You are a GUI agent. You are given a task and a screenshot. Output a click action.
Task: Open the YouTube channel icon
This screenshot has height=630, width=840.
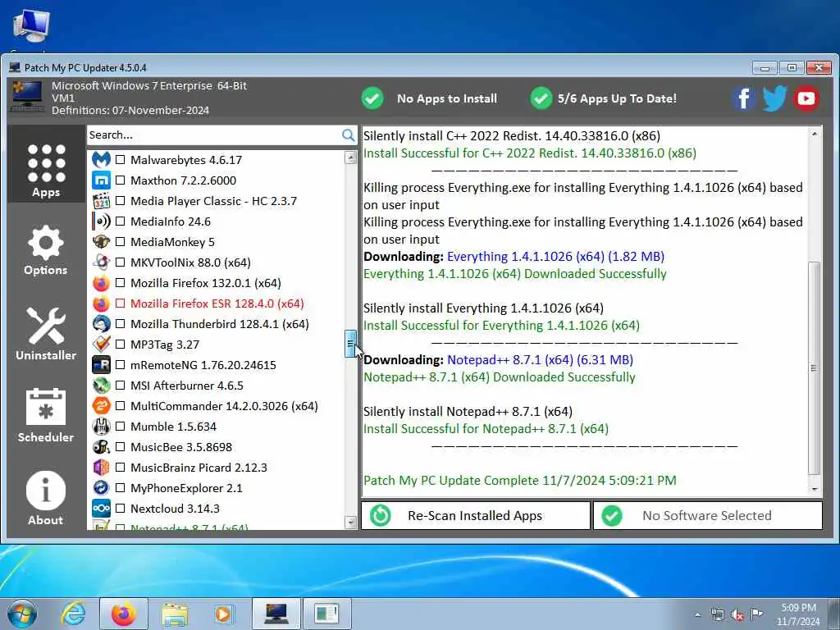pyautogui.click(x=806, y=98)
